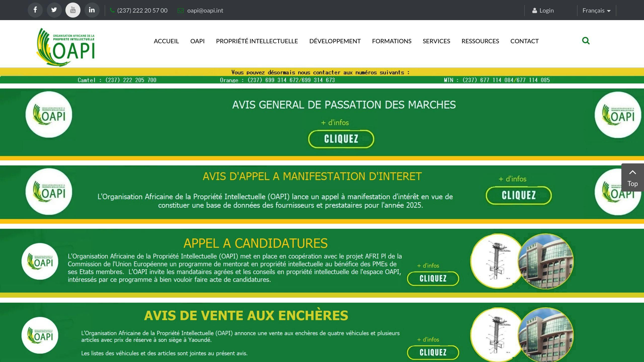Go to the ACCUEIL menu item
The height and width of the screenshot is (362, 644).
point(166,41)
